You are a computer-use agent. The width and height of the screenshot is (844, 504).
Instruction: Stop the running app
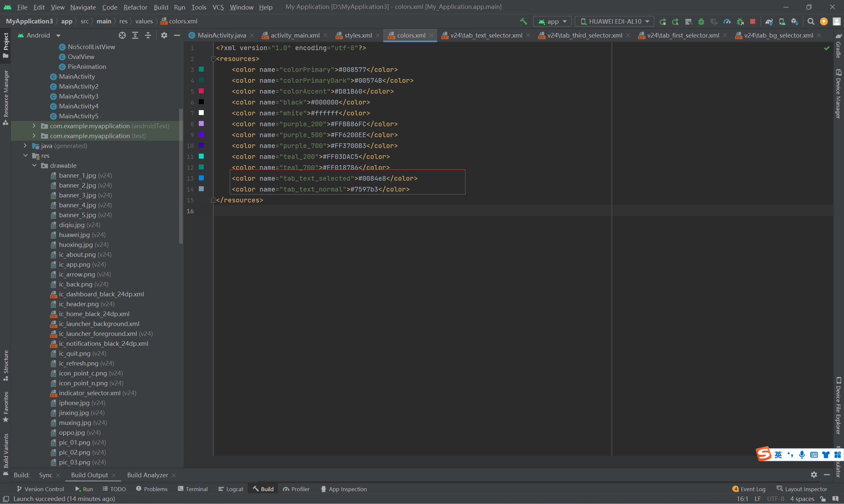(753, 21)
